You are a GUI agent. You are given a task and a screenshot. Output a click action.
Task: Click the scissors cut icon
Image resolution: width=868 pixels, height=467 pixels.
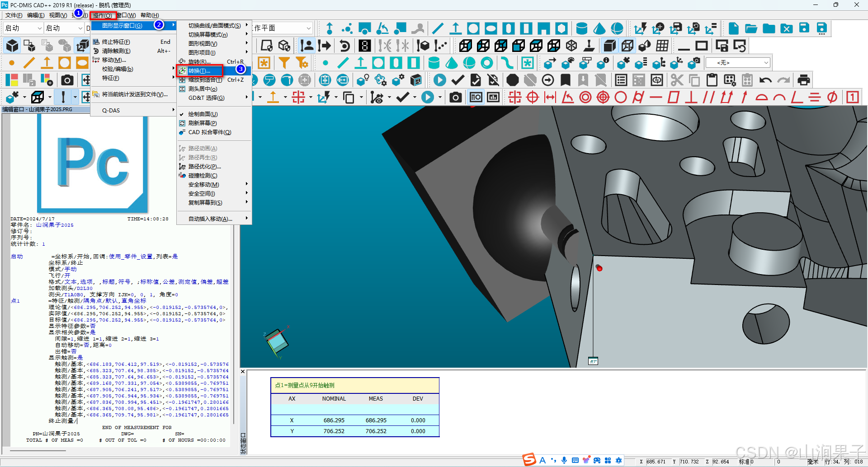pyautogui.click(x=677, y=80)
